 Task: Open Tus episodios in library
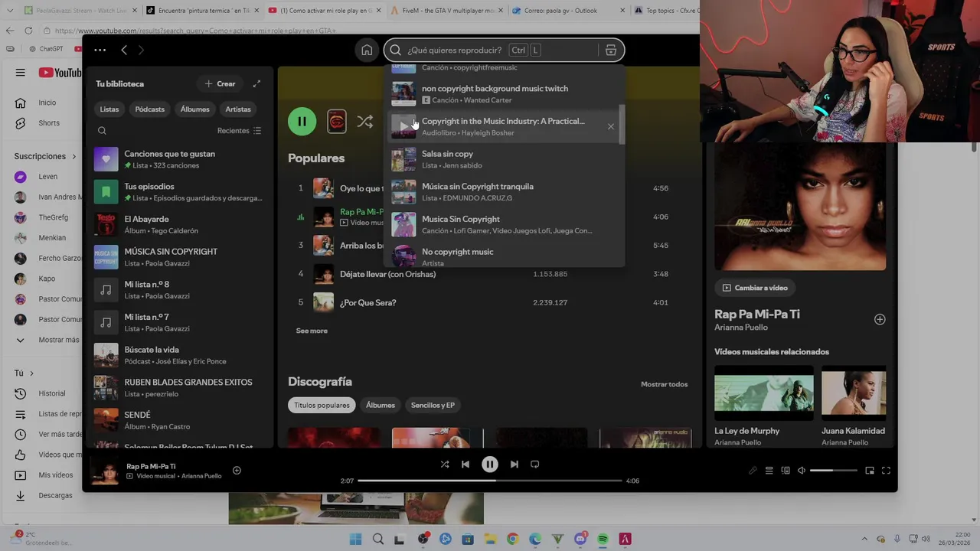coord(178,192)
